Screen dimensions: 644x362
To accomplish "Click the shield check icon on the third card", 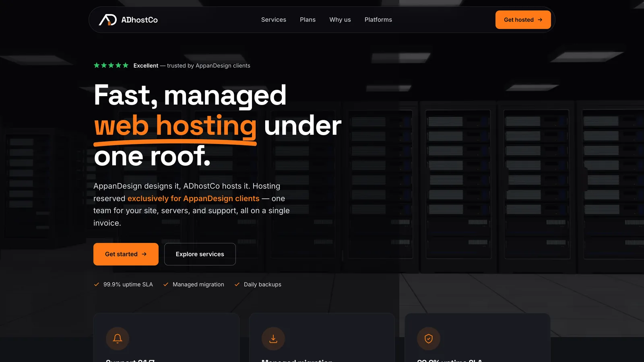I will coord(429,339).
